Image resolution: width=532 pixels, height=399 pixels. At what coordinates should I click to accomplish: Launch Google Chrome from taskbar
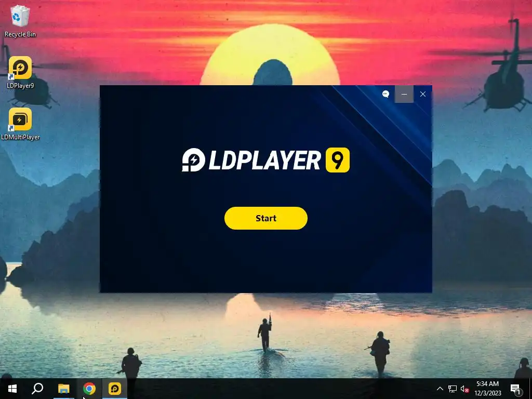(x=89, y=389)
